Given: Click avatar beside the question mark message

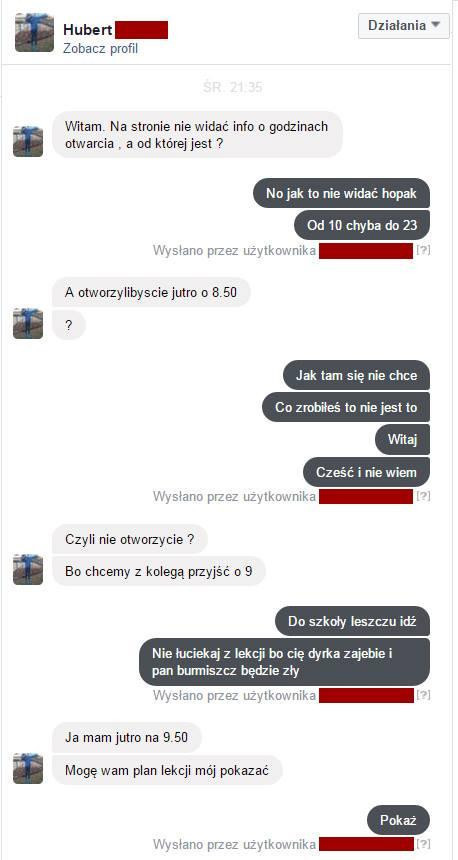Looking at the screenshot, I should 28,324.
